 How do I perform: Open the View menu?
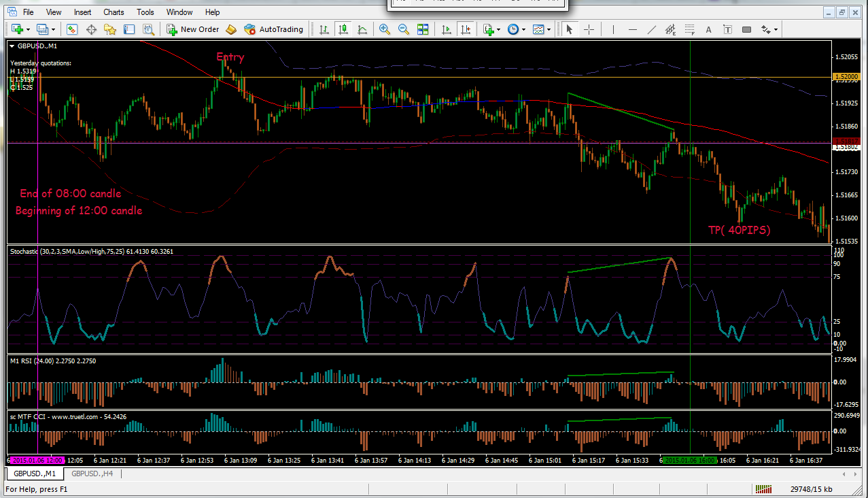click(x=54, y=12)
